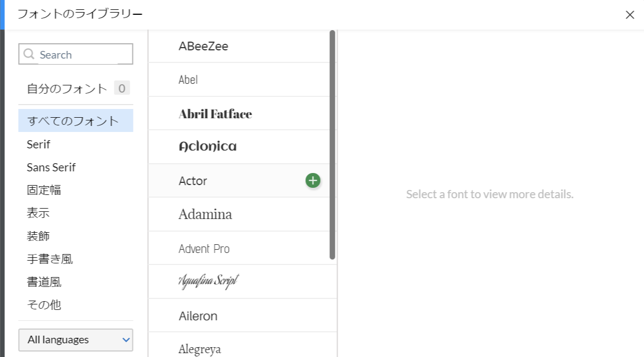Select the すべてのフォント category
This screenshot has height=357, width=644.
tap(73, 121)
